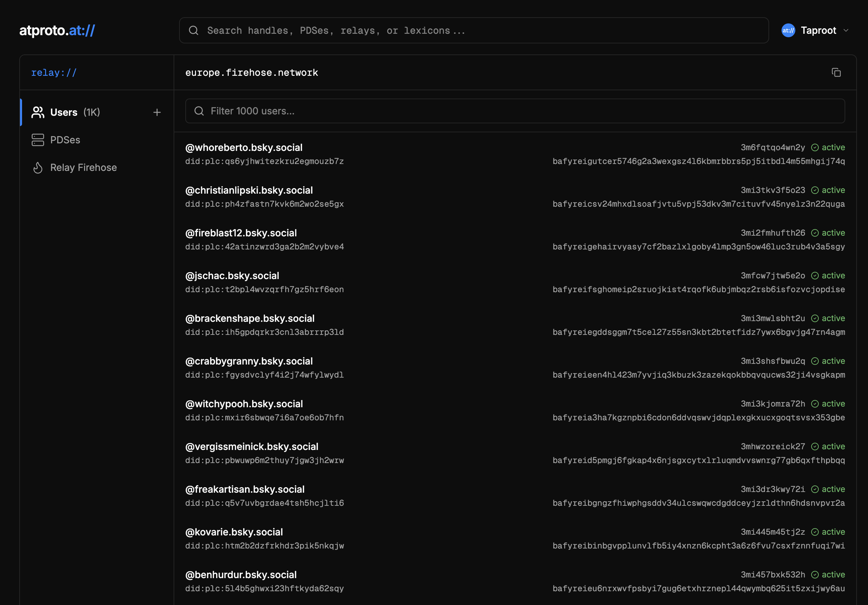Click the magnifier icon in top search bar
The image size is (868, 605).
point(194,30)
